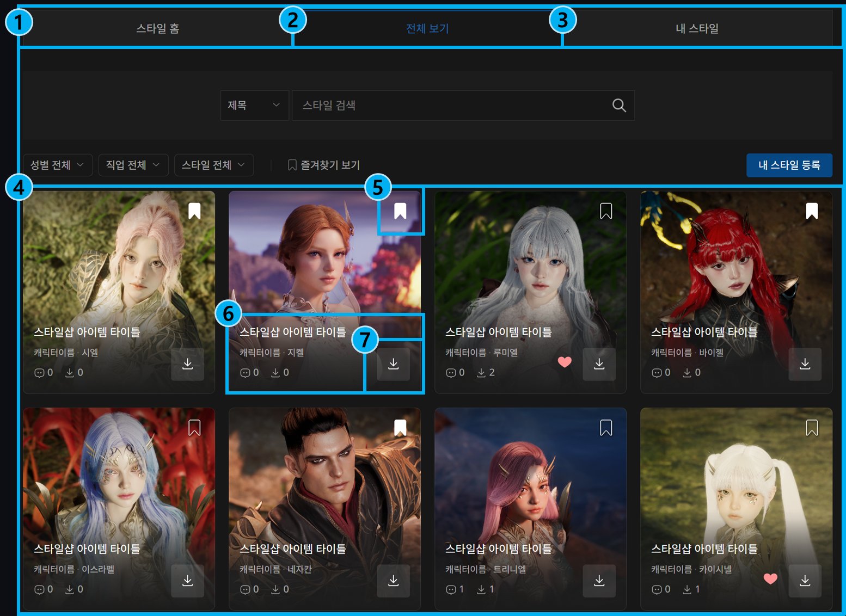Download the 이스라펠 style
The image size is (846, 616).
(188, 581)
